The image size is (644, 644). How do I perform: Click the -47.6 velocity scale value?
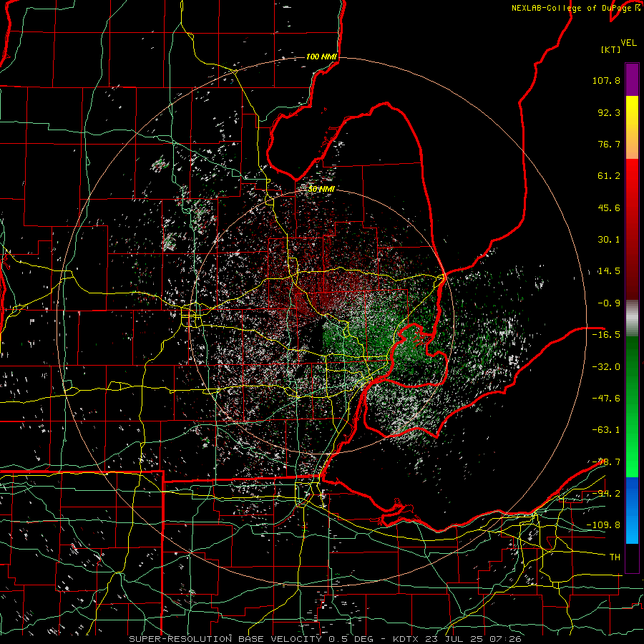[606, 399]
